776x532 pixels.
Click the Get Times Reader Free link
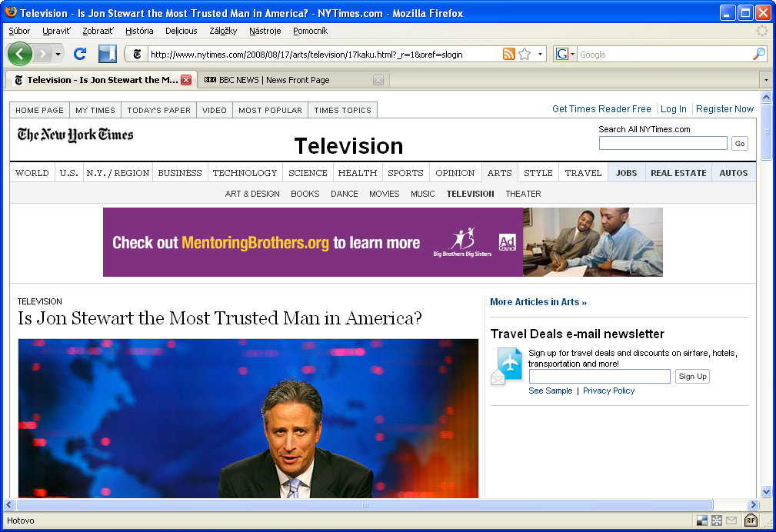pos(601,109)
